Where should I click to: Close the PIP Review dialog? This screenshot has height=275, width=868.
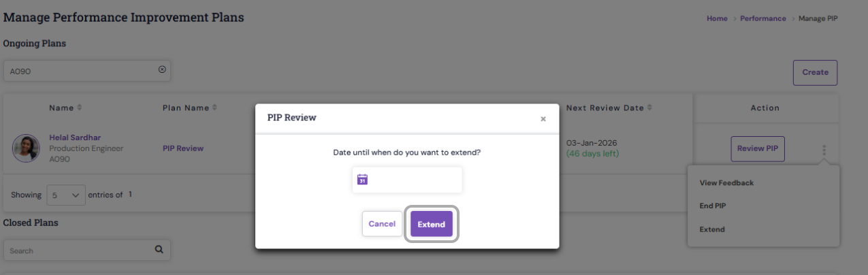(543, 119)
